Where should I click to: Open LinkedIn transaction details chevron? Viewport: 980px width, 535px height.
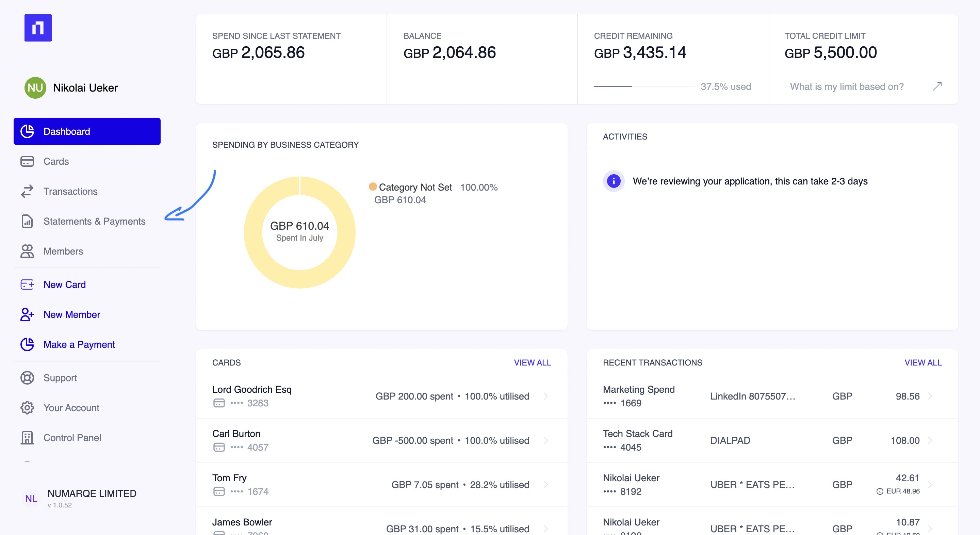tap(930, 396)
